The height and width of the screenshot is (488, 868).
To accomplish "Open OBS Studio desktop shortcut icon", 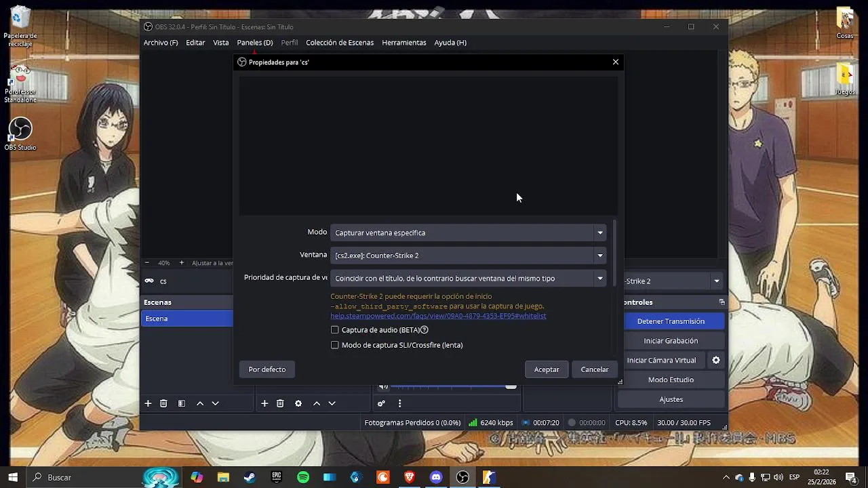I will tap(20, 134).
